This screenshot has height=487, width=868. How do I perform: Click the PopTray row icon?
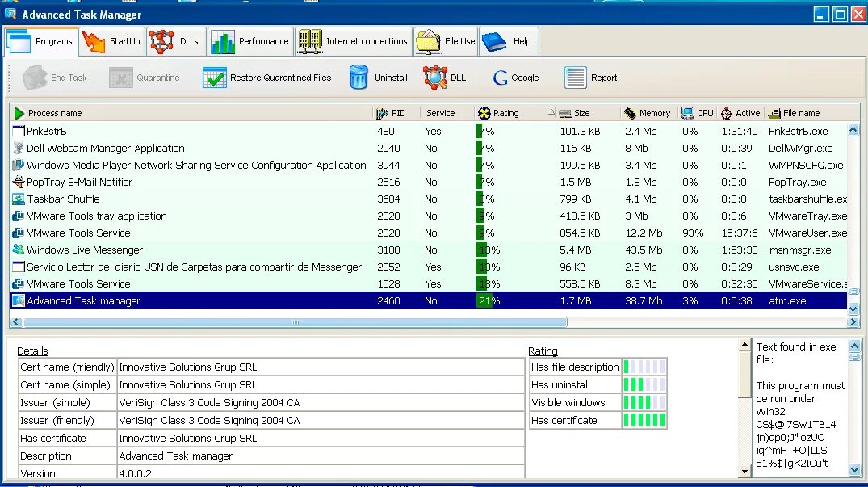(x=19, y=182)
